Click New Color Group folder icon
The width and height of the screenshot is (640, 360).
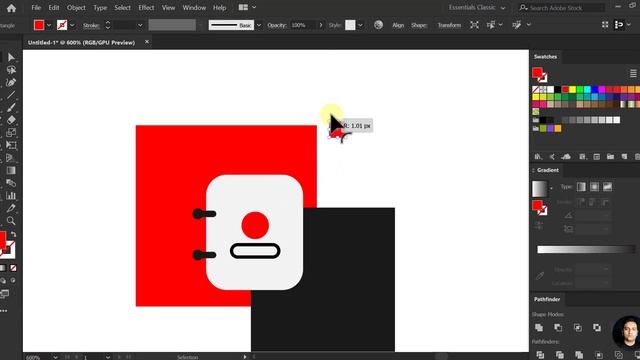click(610, 157)
